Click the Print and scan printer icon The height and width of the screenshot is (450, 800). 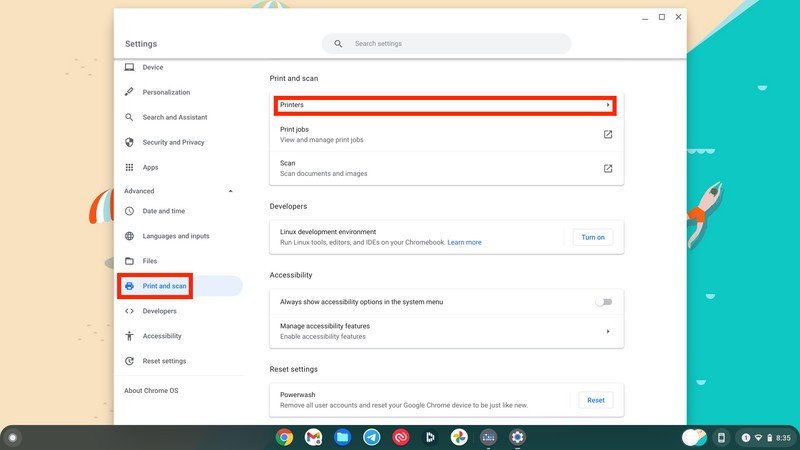[x=130, y=286]
